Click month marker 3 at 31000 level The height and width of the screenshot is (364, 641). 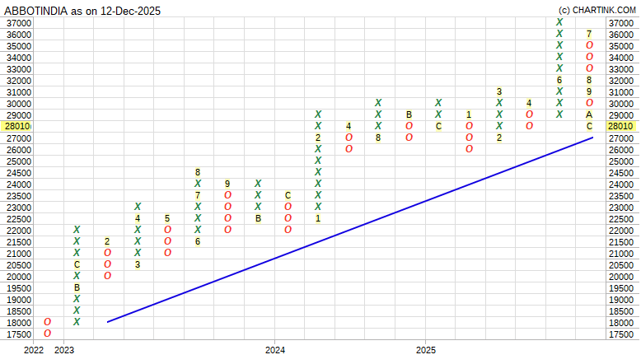(x=498, y=92)
